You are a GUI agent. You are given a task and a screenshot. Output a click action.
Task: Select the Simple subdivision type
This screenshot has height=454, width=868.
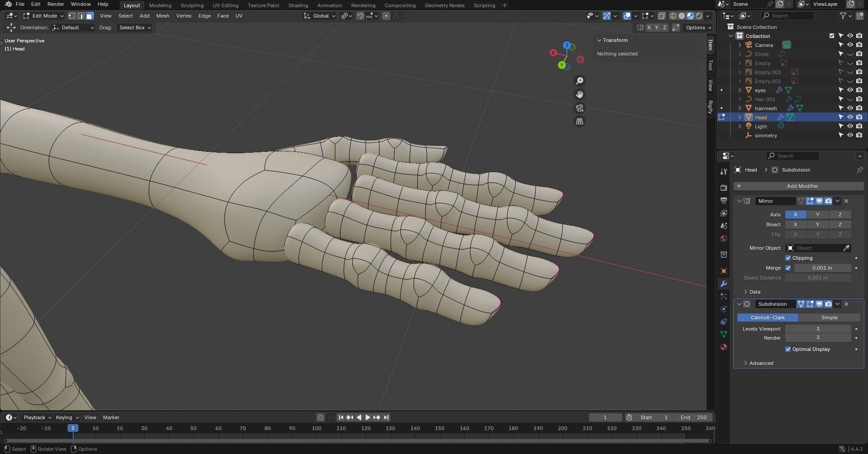pyautogui.click(x=829, y=318)
